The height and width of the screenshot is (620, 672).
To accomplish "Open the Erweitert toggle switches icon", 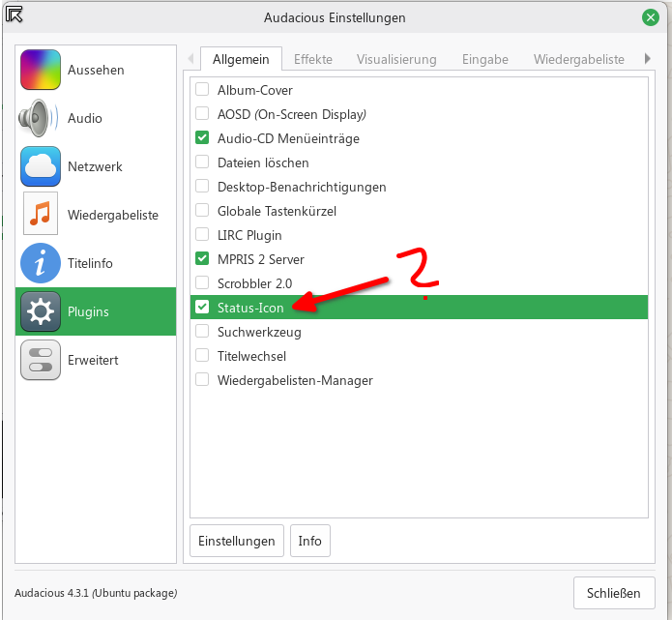I will tap(41, 360).
